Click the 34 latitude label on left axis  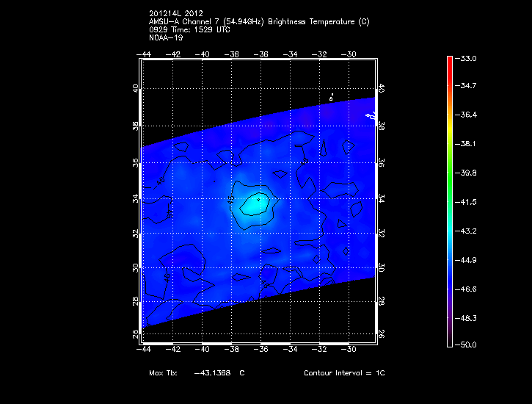[135, 199]
